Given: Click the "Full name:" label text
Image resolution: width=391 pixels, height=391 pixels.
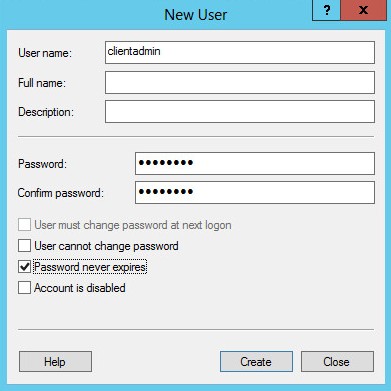Looking at the screenshot, I should tap(42, 83).
